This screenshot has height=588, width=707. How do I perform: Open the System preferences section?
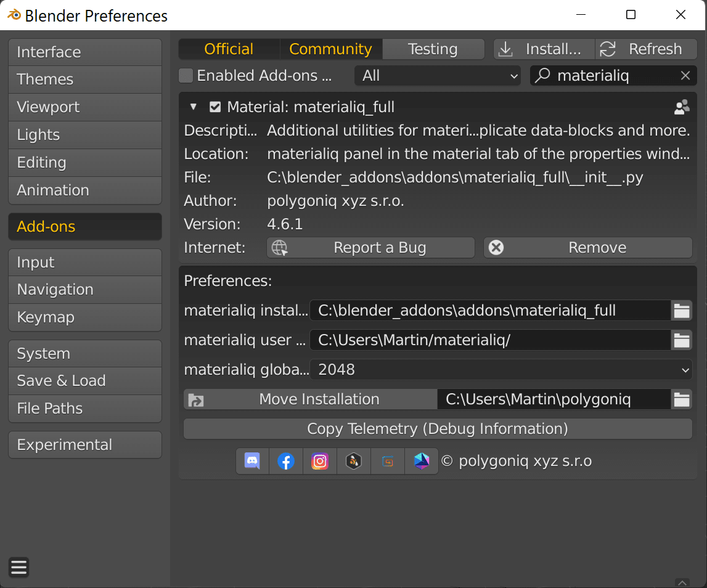tap(85, 354)
